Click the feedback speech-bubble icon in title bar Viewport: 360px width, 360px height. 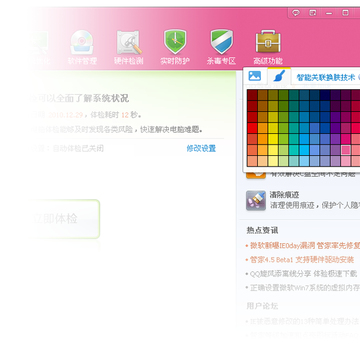[295, 13]
